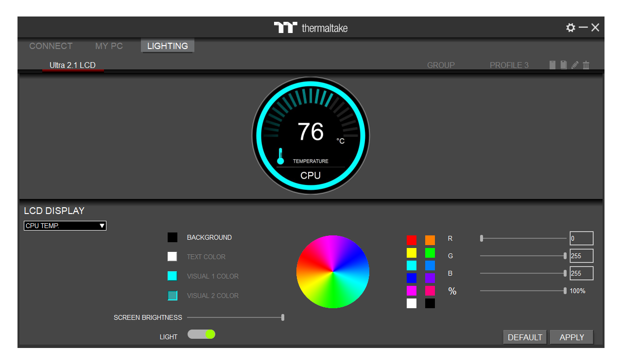This screenshot has width=622, height=364.
Task: Switch to the CONNECT tab
Action: pos(51,46)
